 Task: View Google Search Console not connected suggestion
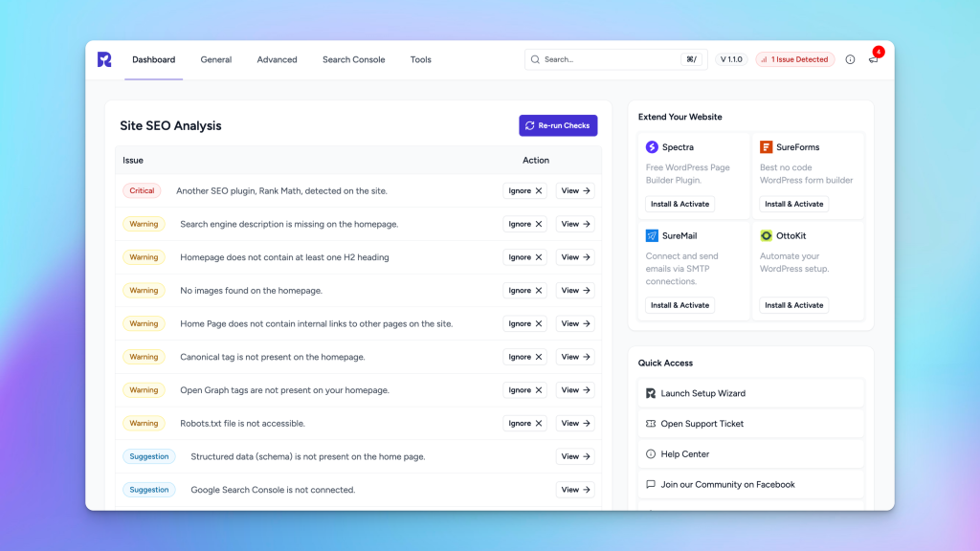tap(575, 489)
